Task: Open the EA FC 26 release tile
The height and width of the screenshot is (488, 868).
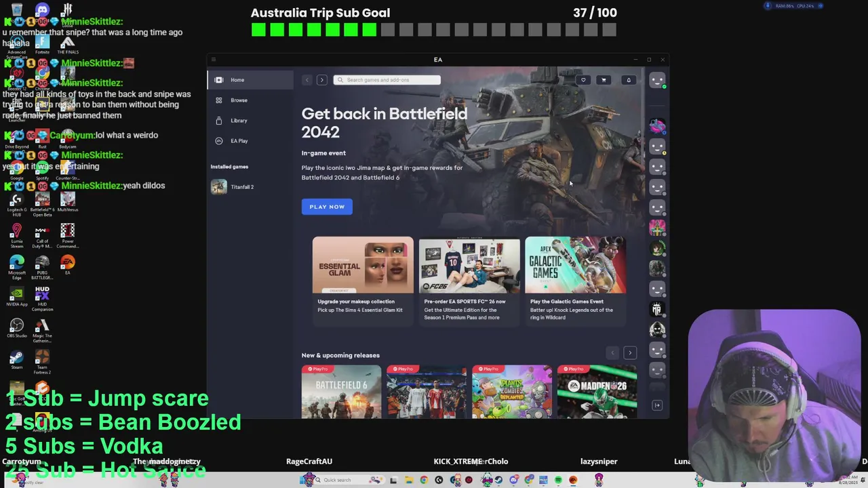Action: [x=427, y=392]
